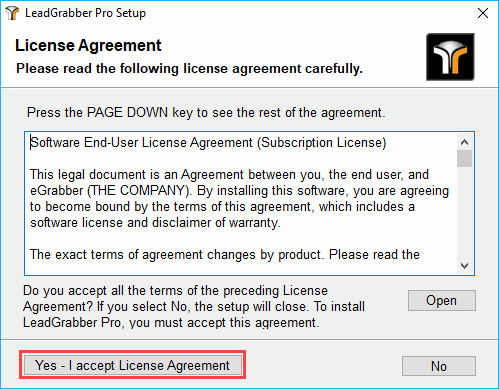
Task: Place the cursor in the license agreement text box
Action: 240,203
